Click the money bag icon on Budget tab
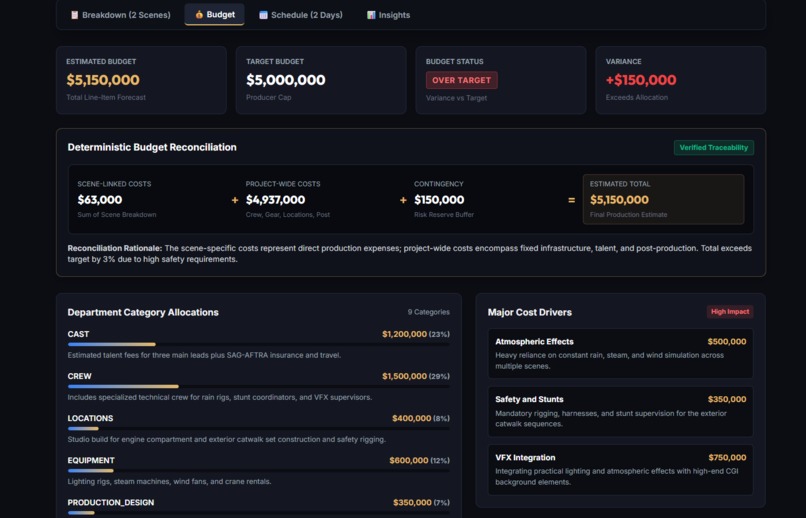This screenshot has height=518, width=806. point(199,14)
